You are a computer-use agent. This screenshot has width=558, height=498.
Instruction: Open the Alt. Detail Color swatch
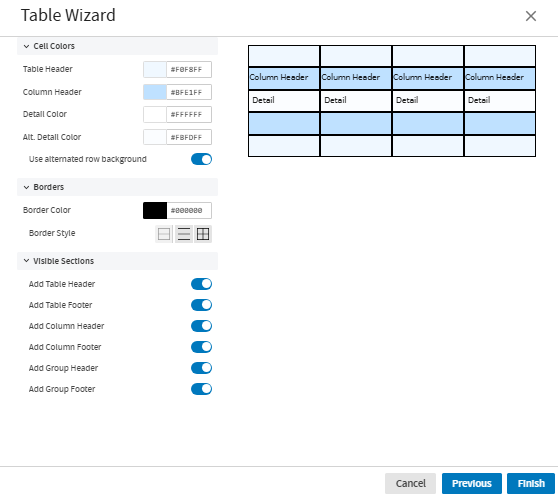[155, 137]
